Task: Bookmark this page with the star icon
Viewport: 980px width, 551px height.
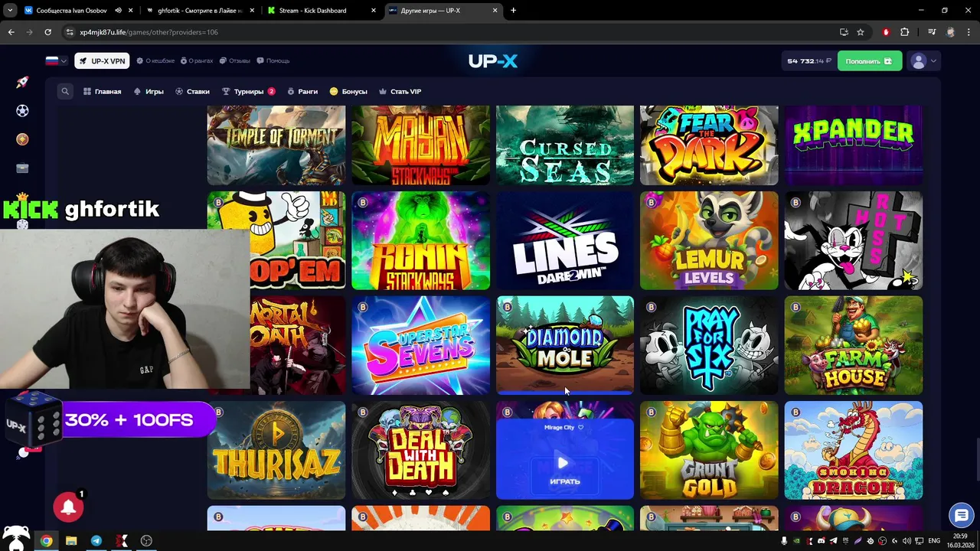Action: coord(861,32)
